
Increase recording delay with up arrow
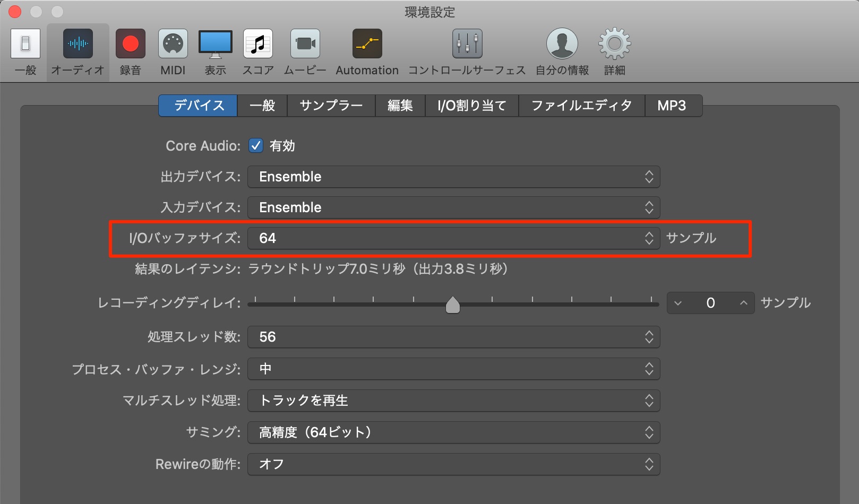tap(744, 303)
